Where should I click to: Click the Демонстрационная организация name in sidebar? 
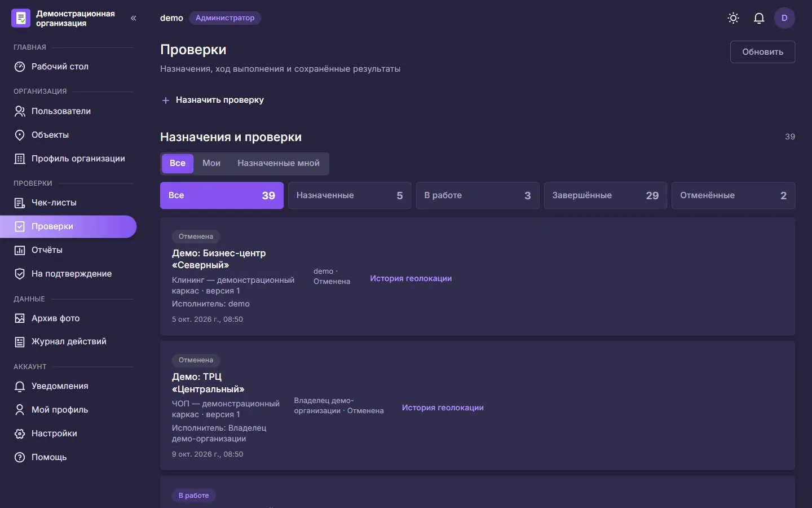pos(76,18)
